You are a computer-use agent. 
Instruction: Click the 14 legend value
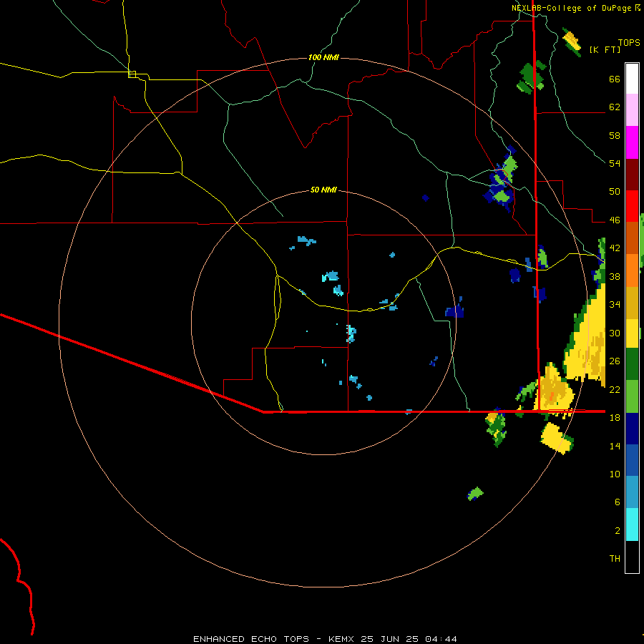tap(615, 446)
